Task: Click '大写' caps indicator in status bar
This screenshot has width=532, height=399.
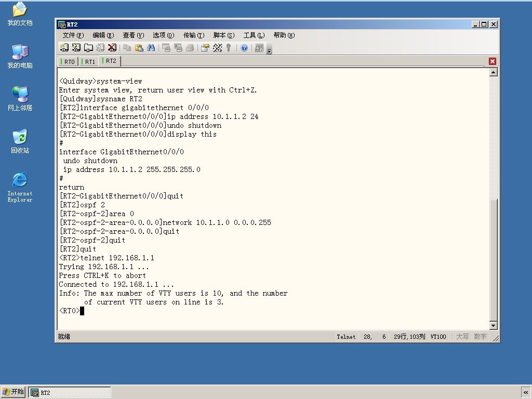Action: tap(462, 337)
